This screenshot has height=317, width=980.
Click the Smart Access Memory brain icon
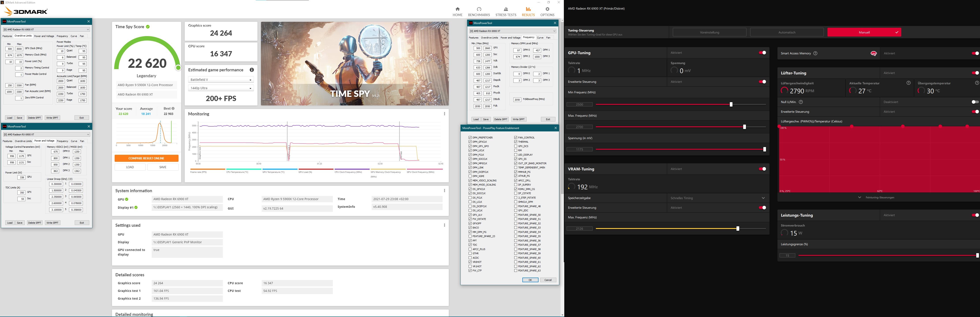[874, 53]
